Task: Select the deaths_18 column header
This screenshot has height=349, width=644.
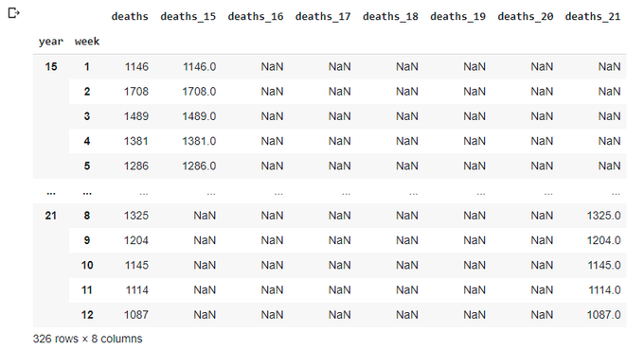Action: coord(390,16)
